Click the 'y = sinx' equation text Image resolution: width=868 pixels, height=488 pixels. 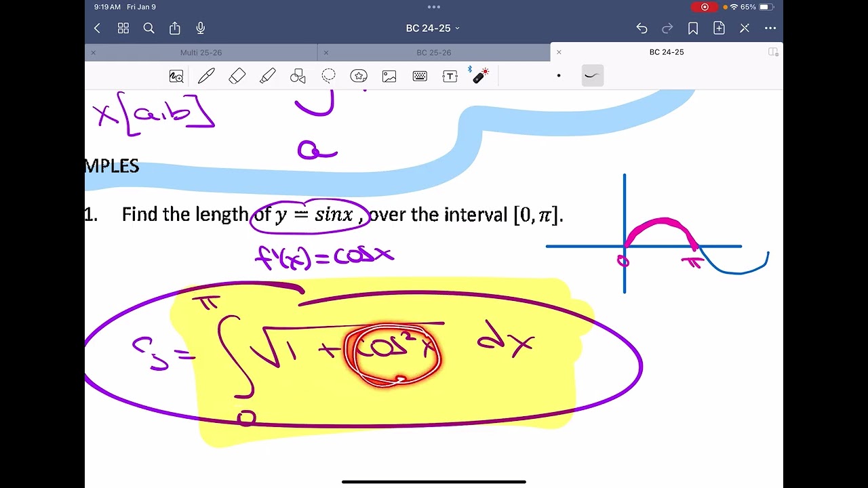314,215
